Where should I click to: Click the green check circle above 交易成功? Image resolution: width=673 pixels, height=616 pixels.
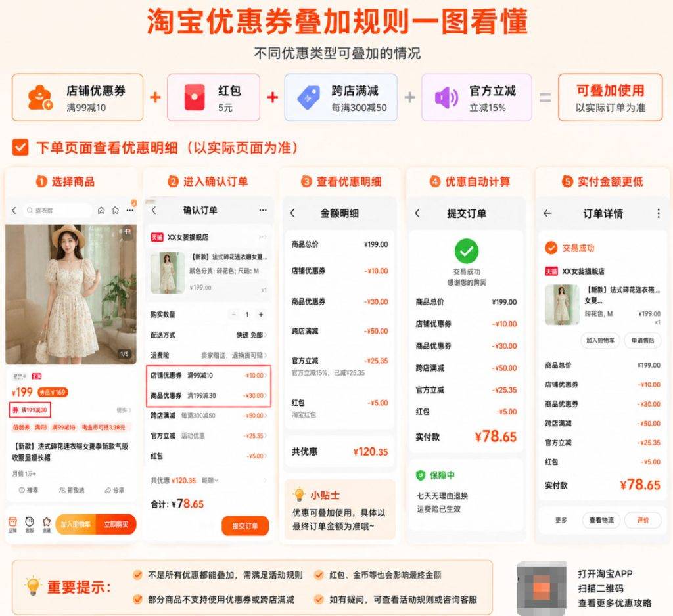(467, 251)
